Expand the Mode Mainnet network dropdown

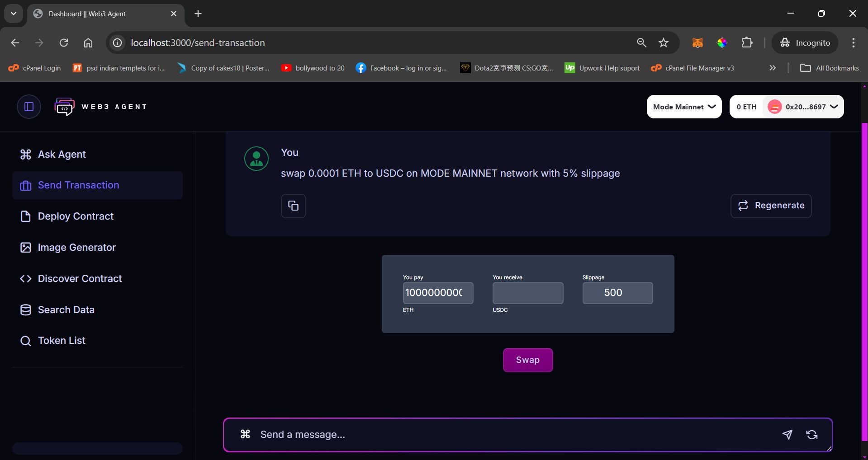tap(684, 107)
